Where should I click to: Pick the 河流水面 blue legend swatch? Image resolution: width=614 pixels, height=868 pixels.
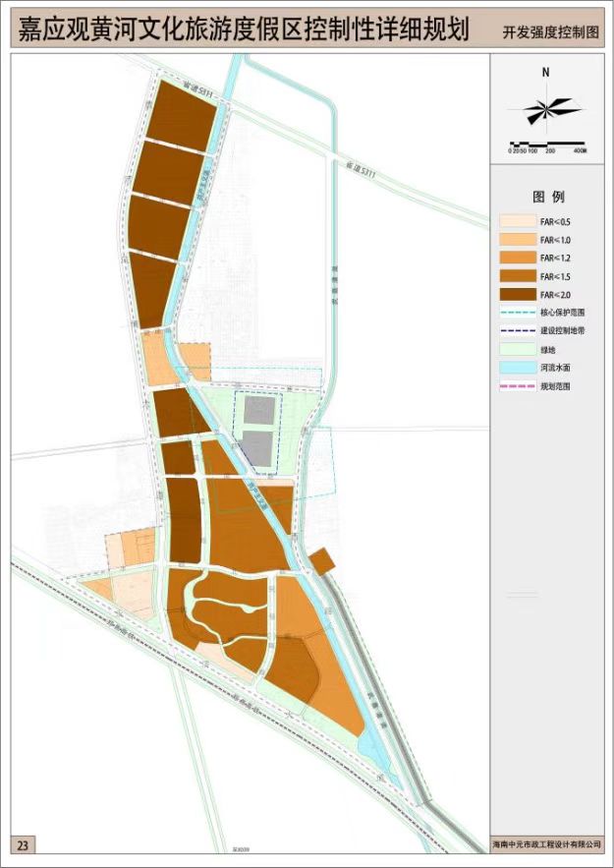[516, 369]
